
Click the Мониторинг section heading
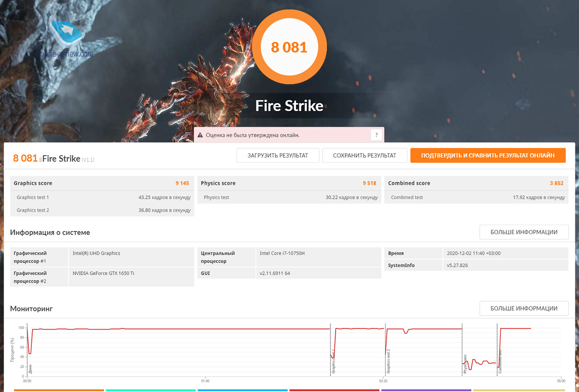[x=31, y=309]
